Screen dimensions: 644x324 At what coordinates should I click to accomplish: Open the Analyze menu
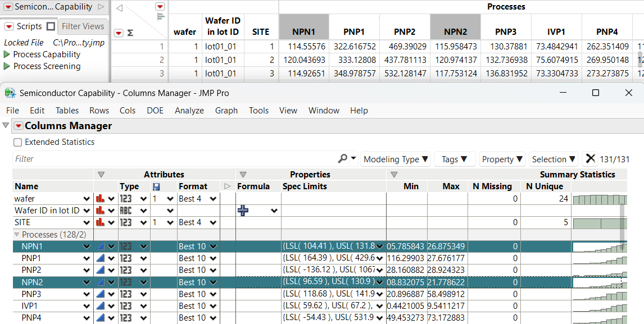coord(189,111)
